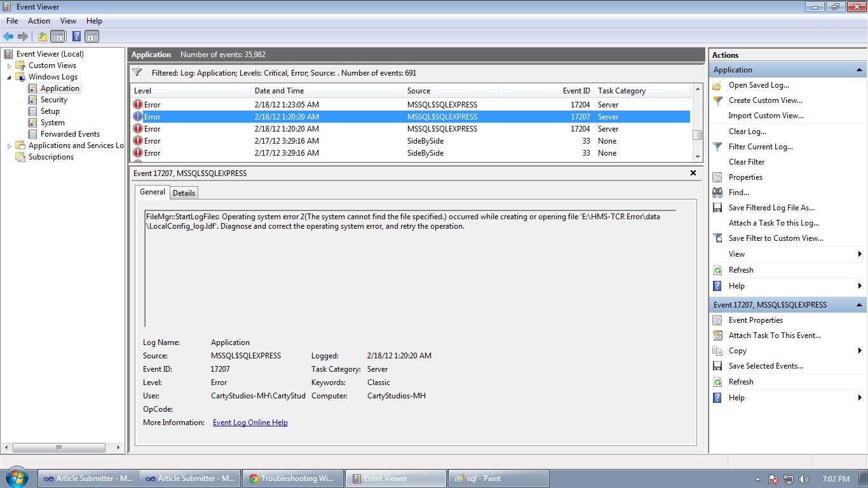Click the Task Category column header
The width and height of the screenshot is (868, 488).
642,91
